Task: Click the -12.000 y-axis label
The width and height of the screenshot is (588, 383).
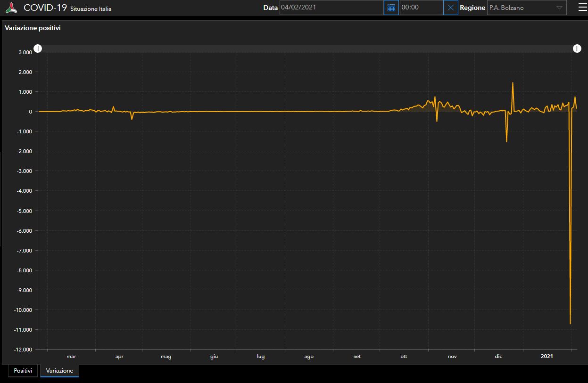Action: pyautogui.click(x=24, y=350)
